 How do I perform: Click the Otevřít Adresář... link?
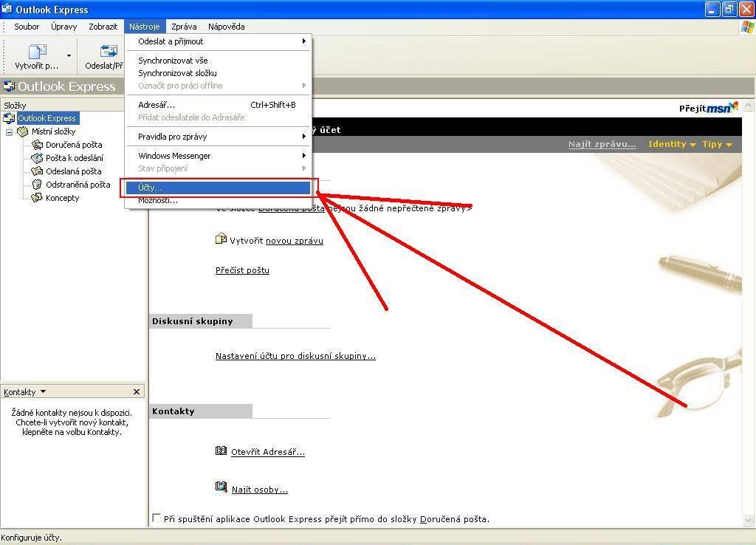[x=268, y=452]
